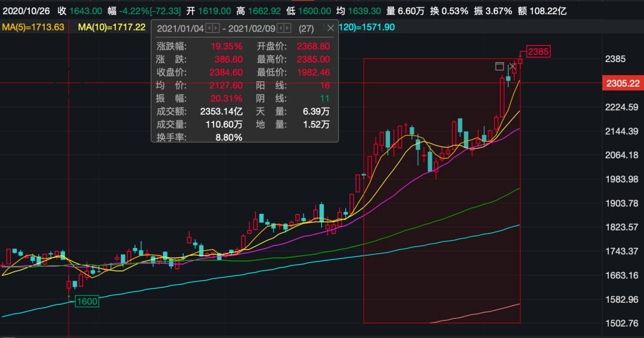Click the turnover 0.53% in top bar
The width and height of the screenshot is (644, 338).
[454, 11]
